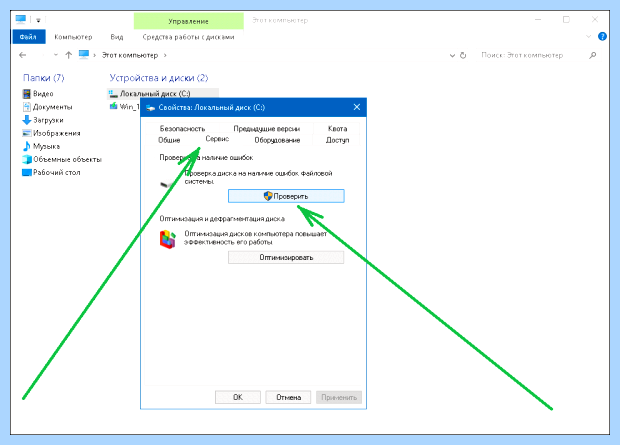This screenshot has height=445, width=620.
Task: Open the Вид ribbon tab
Action: click(117, 37)
